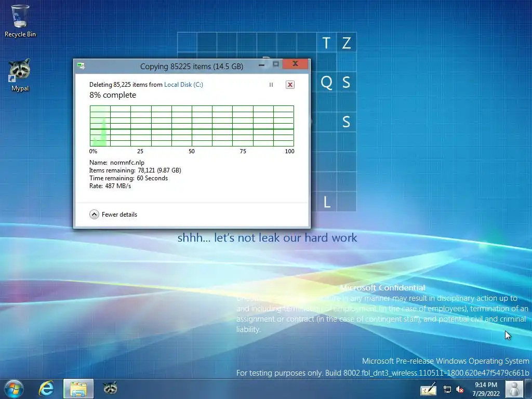The width and height of the screenshot is (532, 399).
Task: Click the copy dialog title bar icon
Action: [81, 66]
